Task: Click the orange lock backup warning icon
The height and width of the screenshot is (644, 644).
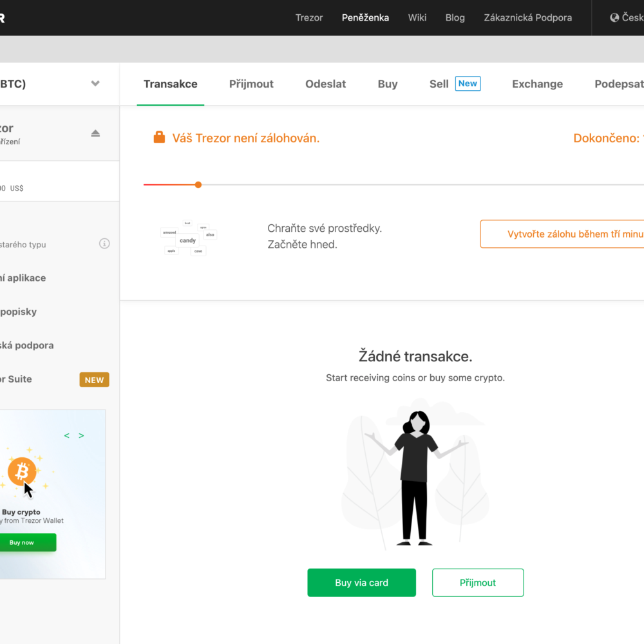Action: point(159,137)
